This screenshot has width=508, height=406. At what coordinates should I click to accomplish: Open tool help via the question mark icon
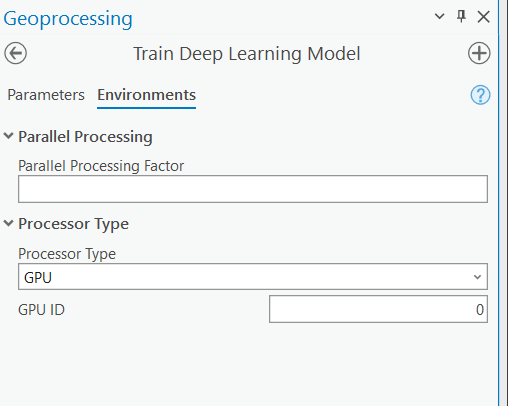(480, 95)
